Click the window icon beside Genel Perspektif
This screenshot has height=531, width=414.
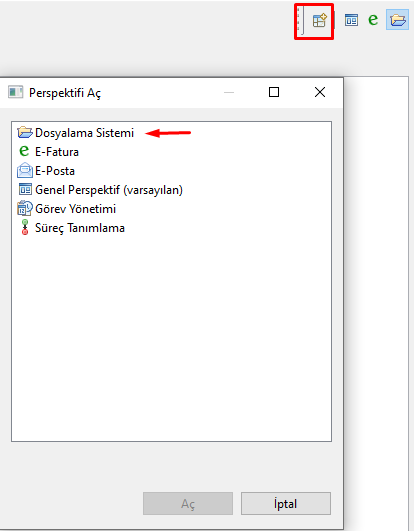click(x=25, y=189)
